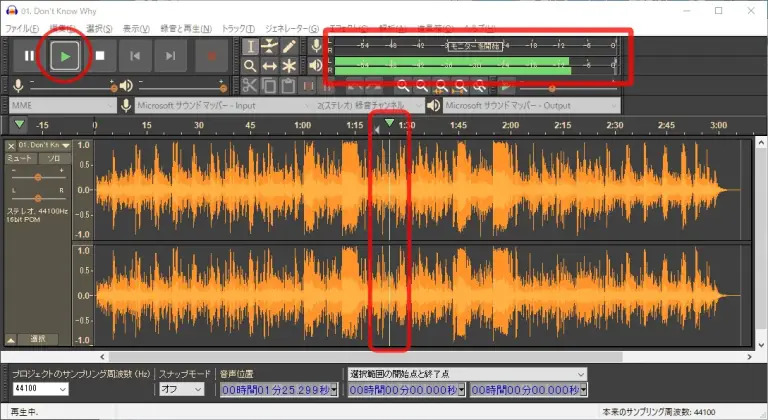Click the playback meter speaker icon
The height and width of the screenshot is (420, 768).
[x=316, y=65]
